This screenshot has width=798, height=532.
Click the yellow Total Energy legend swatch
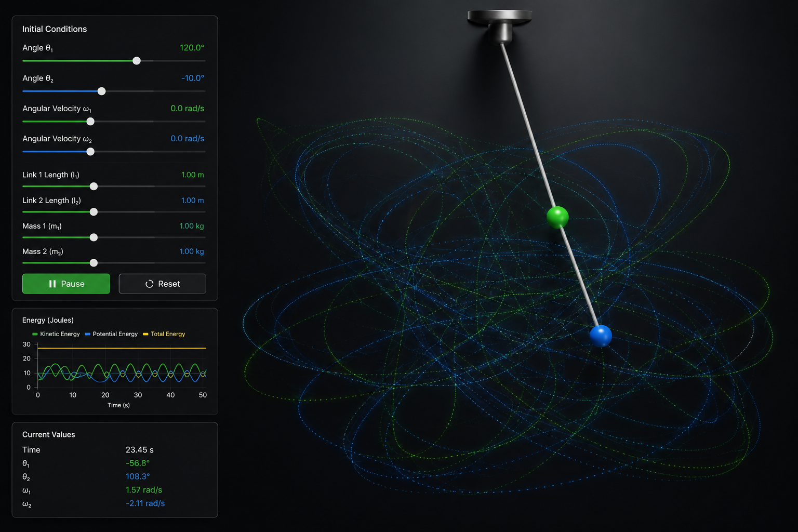coord(145,334)
